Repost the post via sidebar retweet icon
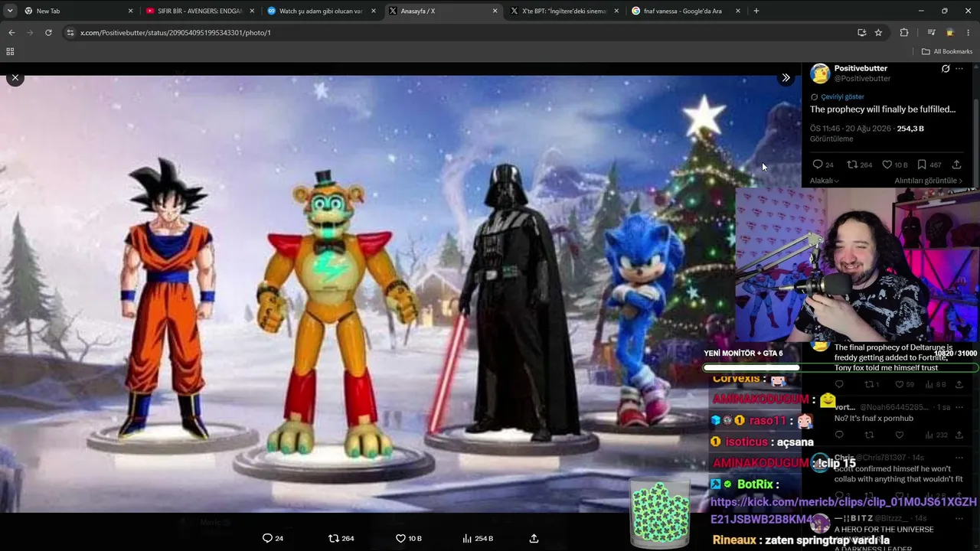 852,165
